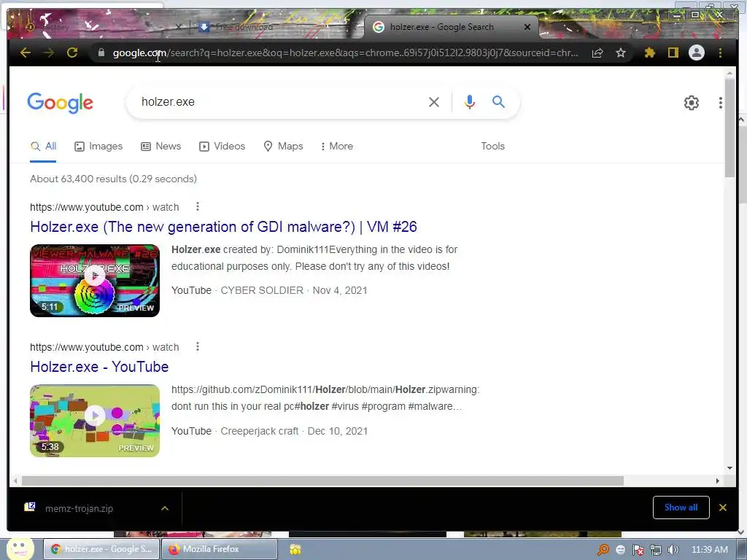The height and width of the screenshot is (560, 747).
Task: Play the 5:11 video thumbnail preview
Action: 95,281
